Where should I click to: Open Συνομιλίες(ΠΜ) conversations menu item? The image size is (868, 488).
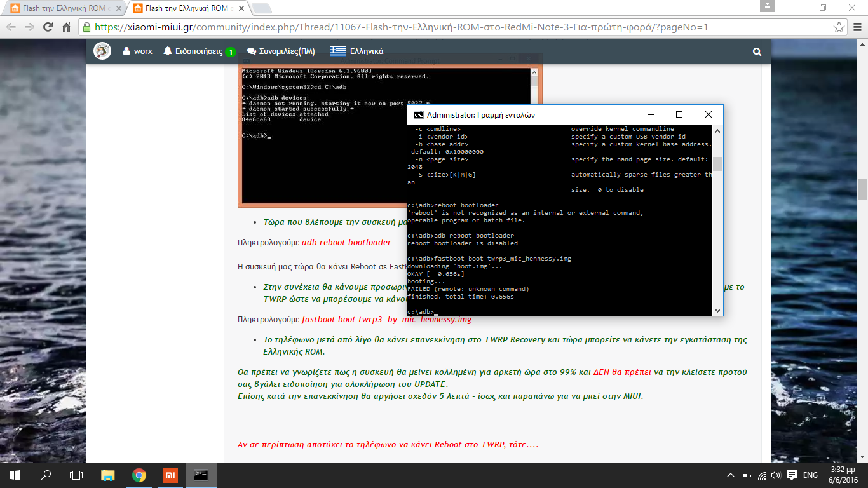tap(280, 51)
